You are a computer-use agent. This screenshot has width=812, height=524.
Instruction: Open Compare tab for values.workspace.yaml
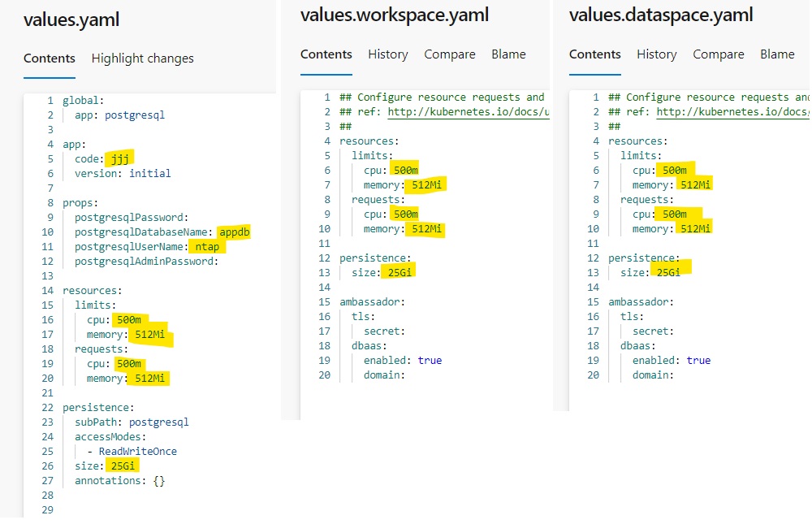click(x=449, y=54)
